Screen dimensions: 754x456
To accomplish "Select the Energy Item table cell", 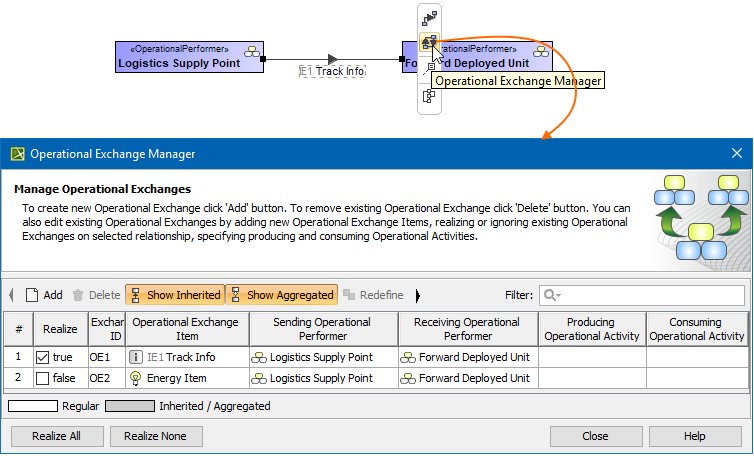I will click(188, 379).
